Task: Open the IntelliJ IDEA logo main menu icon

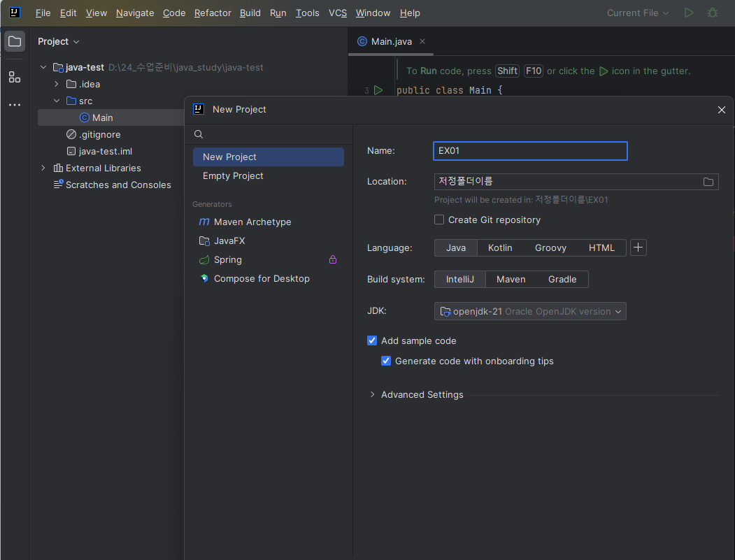Action: coord(15,13)
